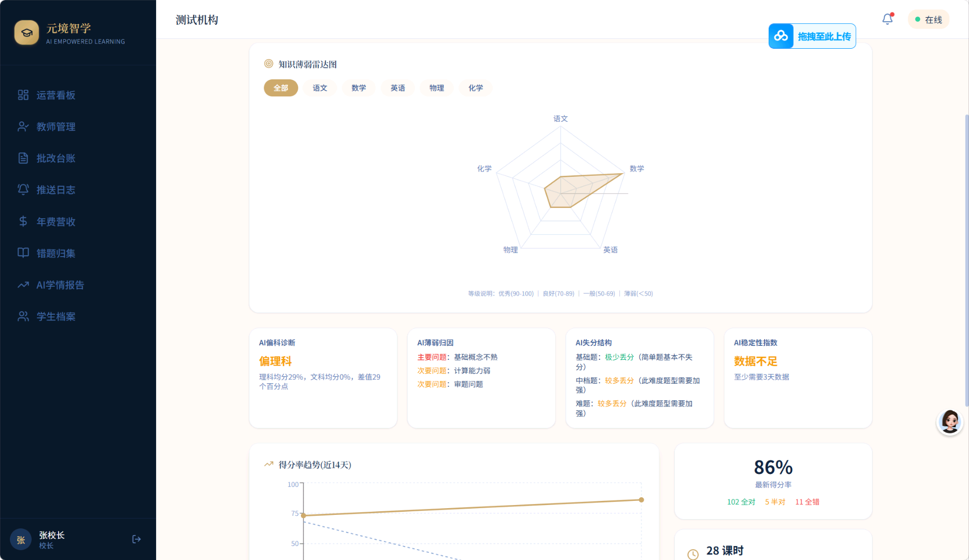Click 5 半对 count
The width and height of the screenshot is (969, 560).
click(775, 502)
